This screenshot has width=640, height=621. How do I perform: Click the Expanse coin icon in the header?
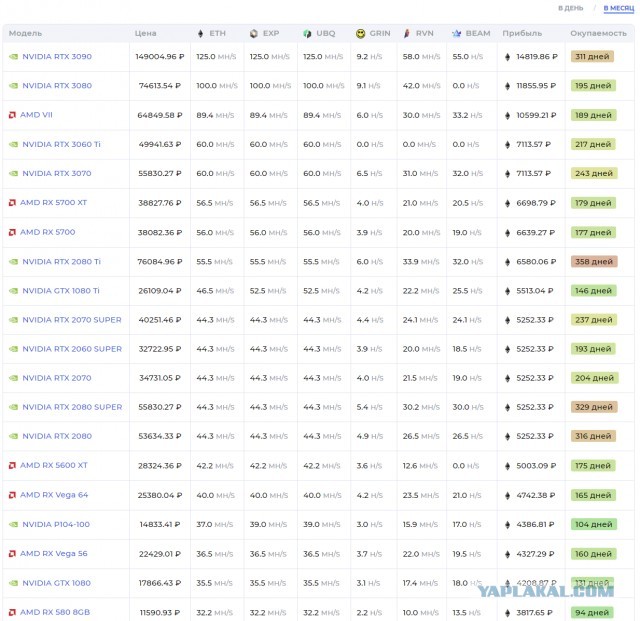click(x=254, y=33)
